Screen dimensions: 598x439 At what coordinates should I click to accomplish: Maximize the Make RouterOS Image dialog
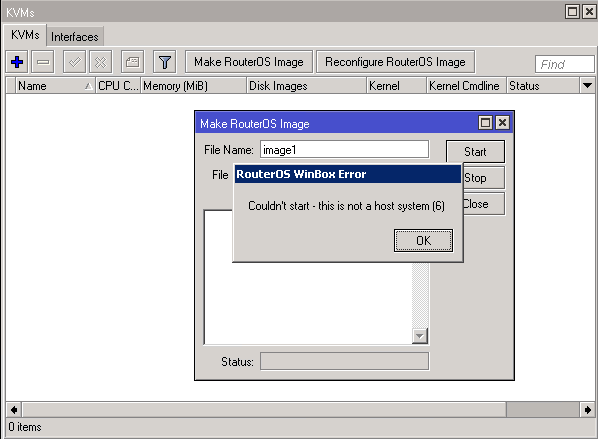point(485,123)
